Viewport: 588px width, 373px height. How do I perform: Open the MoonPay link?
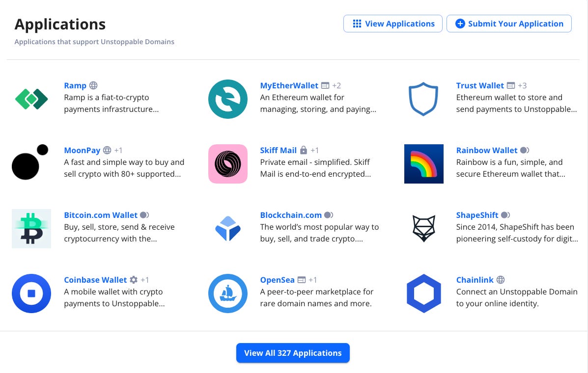82,150
